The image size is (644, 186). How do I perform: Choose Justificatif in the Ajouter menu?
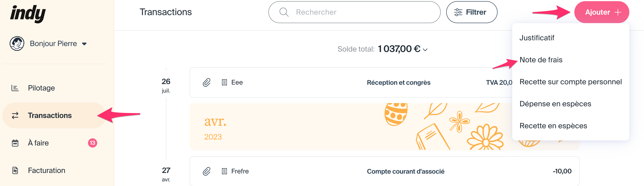click(537, 38)
